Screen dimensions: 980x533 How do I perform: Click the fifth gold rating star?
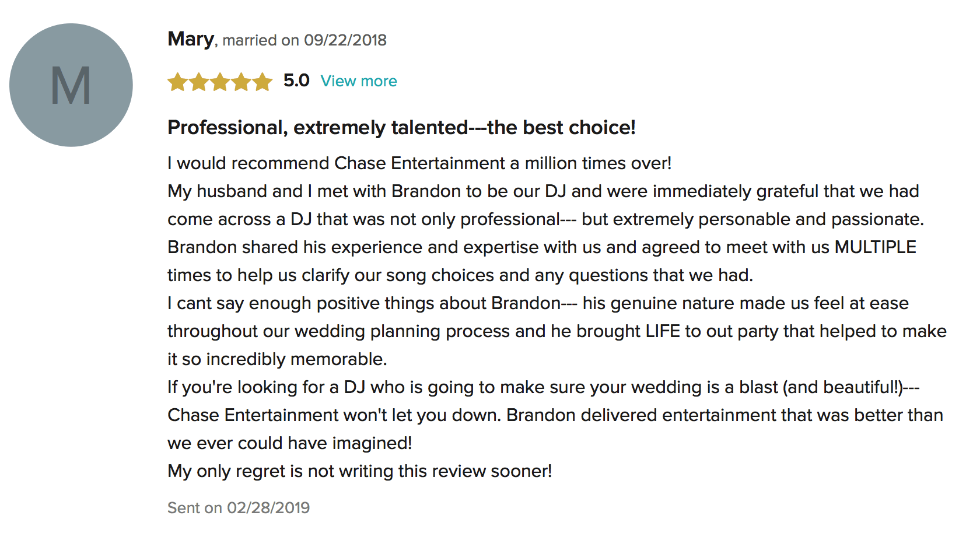coord(262,82)
